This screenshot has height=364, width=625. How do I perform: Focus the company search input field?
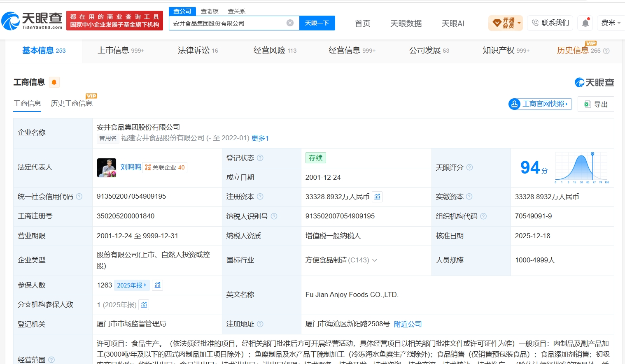228,23
